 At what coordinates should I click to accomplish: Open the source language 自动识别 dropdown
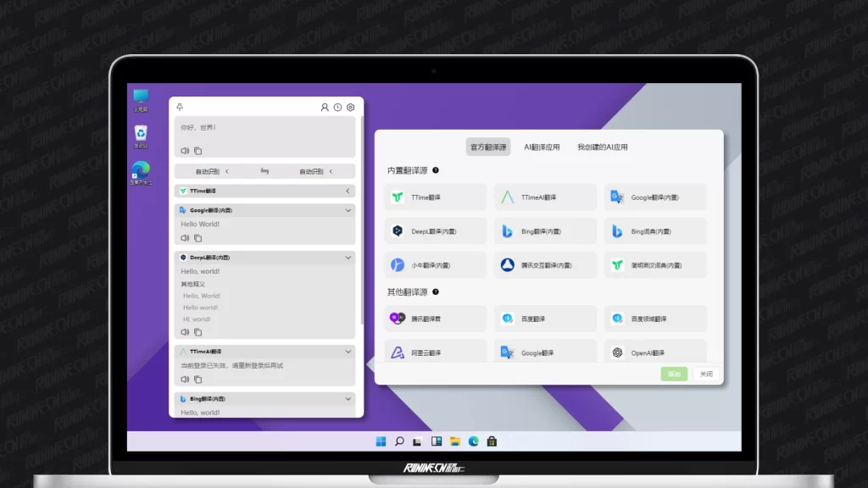[x=212, y=171]
